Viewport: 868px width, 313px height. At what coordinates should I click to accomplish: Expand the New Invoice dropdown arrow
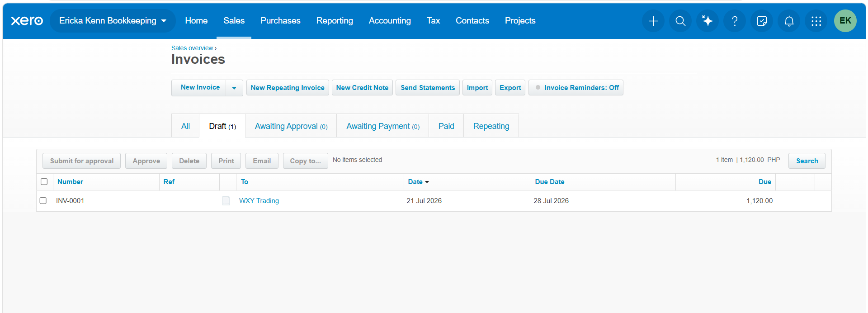pyautogui.click(x=234, y=88)
